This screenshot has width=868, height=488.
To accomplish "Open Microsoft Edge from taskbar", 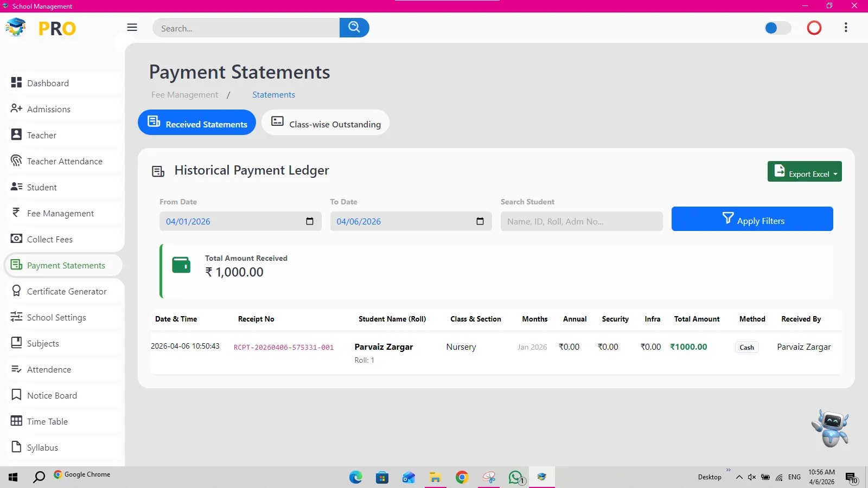I will pos(356,477).
